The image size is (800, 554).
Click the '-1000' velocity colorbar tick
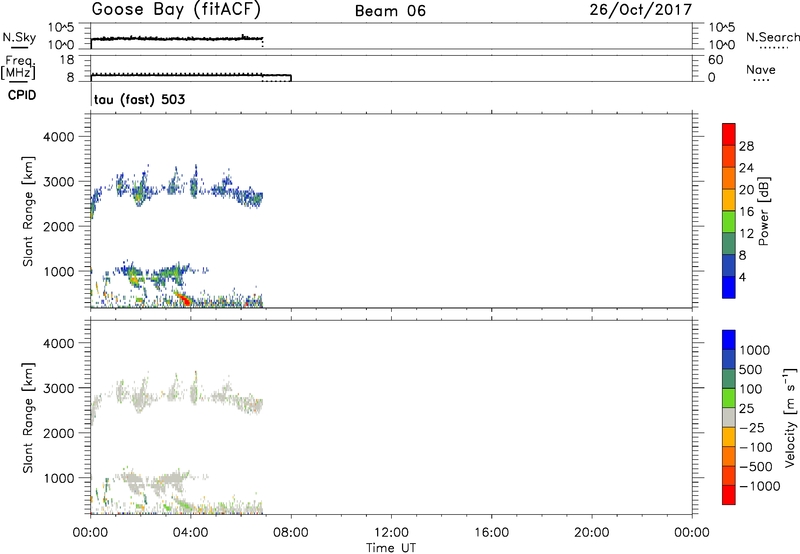tap(759, 486)
